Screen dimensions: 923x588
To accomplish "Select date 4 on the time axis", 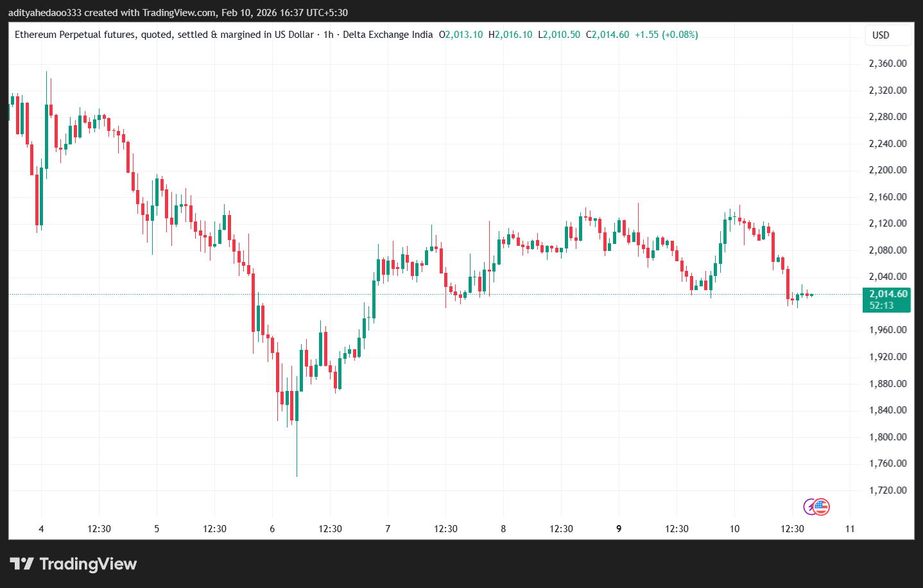I will [41, 529].
